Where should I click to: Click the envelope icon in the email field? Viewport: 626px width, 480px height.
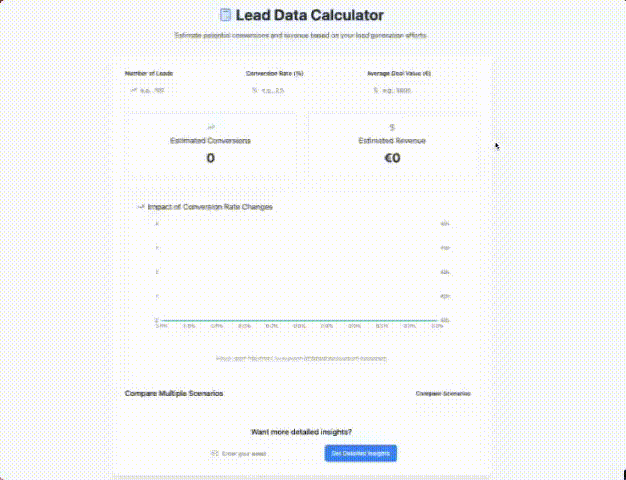tap(214, 454)
